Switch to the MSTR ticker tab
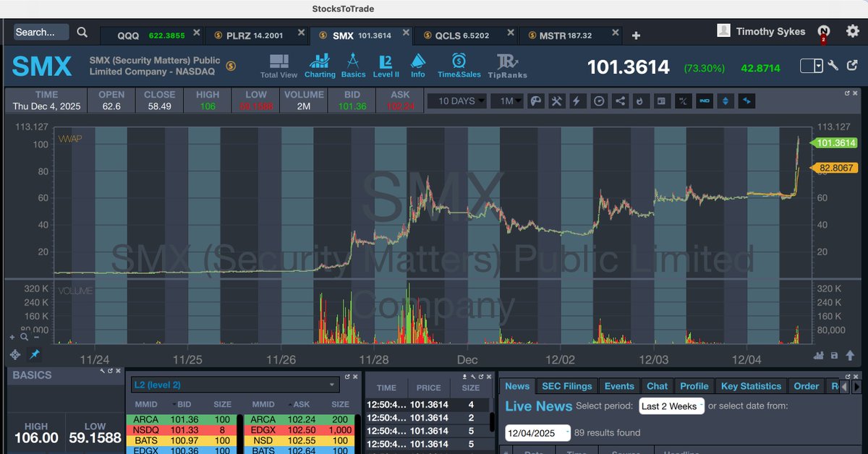Viewport: 868px width, 454px height. click(571, 35)
